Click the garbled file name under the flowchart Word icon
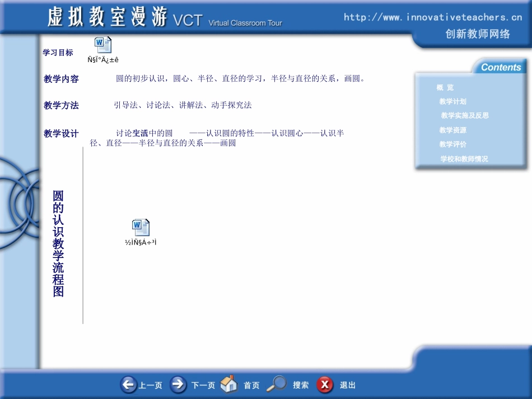This screenshot has width=532, height=399. (141, 242)
